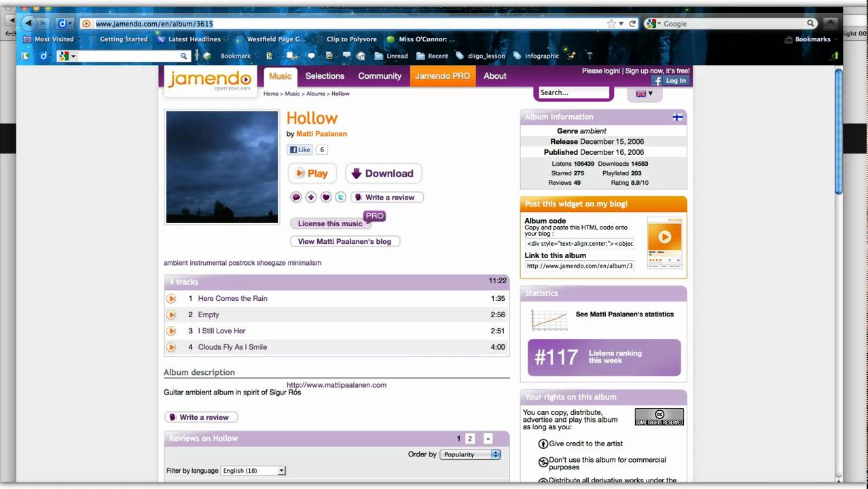
Task: Open the About tab
Action: [x=494, y=76]
